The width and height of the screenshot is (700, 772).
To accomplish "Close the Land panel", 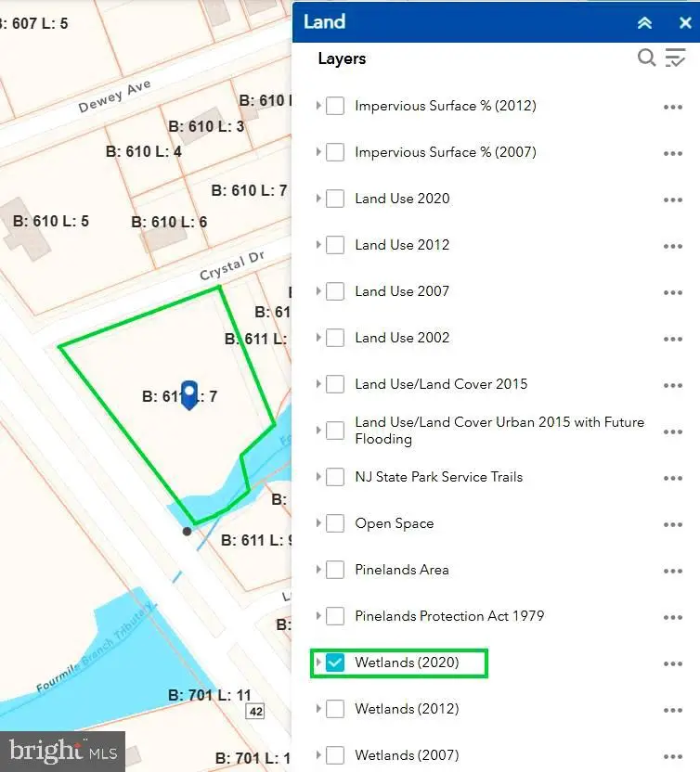I will pyautogui.click(x=685, y=22).
